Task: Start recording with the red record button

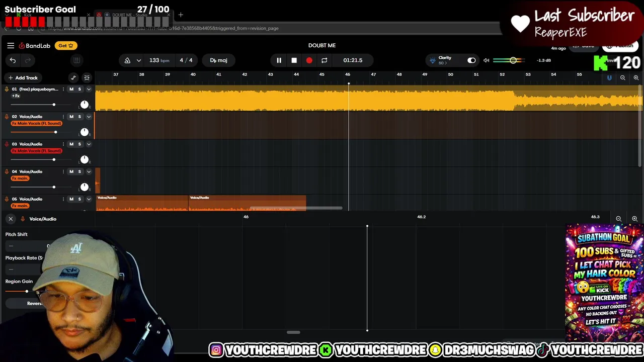Action: (309, 60)
